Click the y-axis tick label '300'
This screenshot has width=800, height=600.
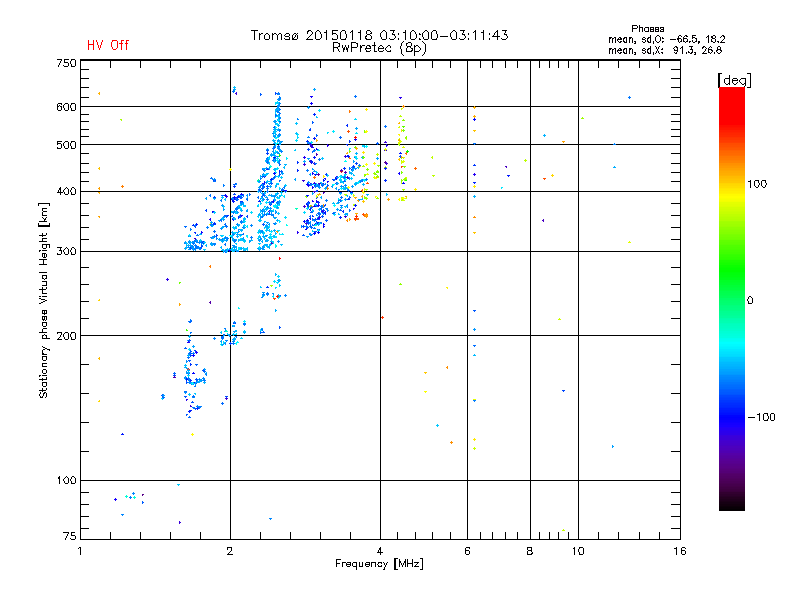(x=66, y=252)
